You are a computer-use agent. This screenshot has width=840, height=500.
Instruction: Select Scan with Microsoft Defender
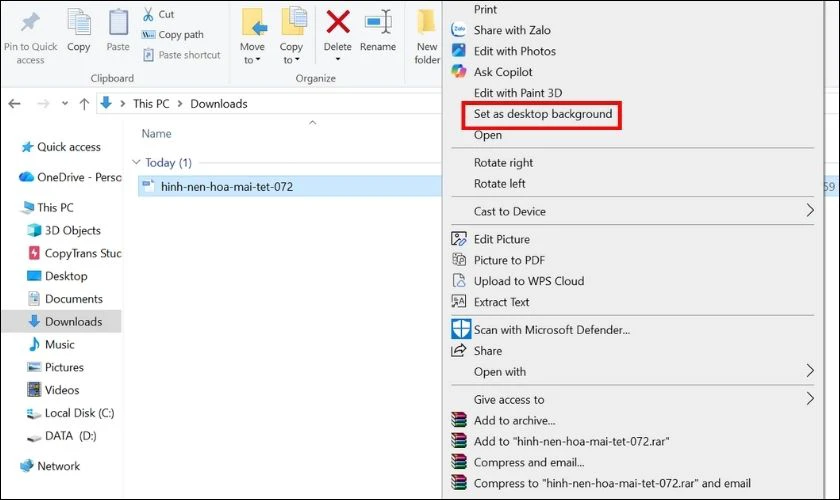[551, 329]
